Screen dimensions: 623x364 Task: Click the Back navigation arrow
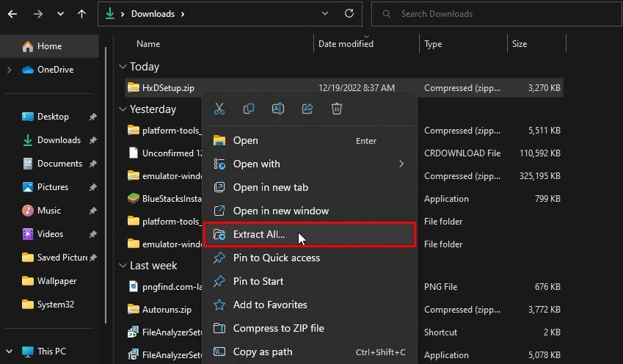coord(12,13)
